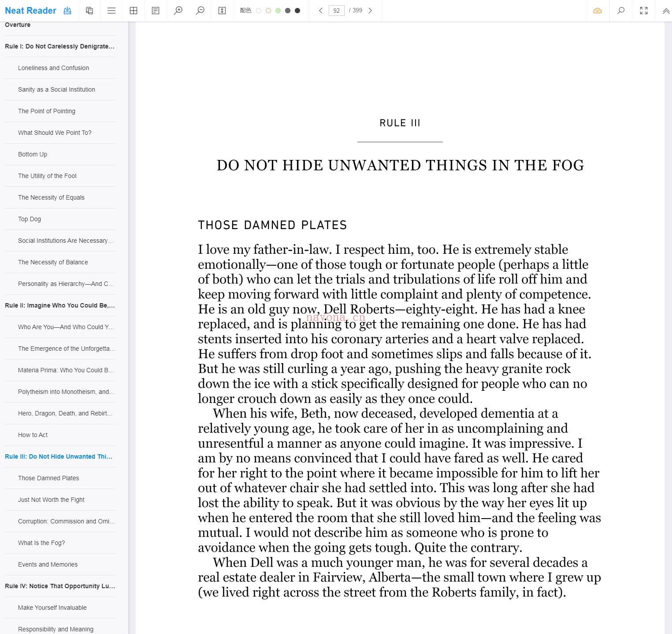Open Materia Prima: Who You Could section
The height and width of the screenshot is (634, 672).
pyautogui.click(x=66, y=370)
